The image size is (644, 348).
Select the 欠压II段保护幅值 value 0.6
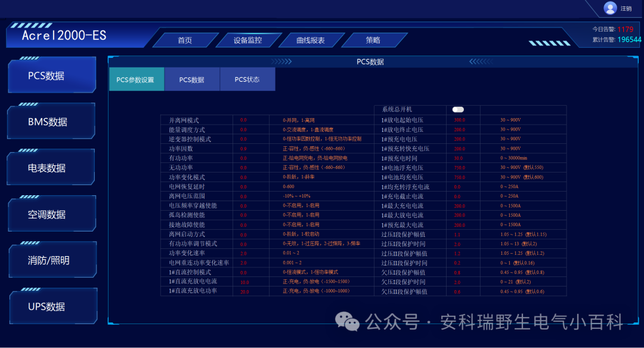457,292
